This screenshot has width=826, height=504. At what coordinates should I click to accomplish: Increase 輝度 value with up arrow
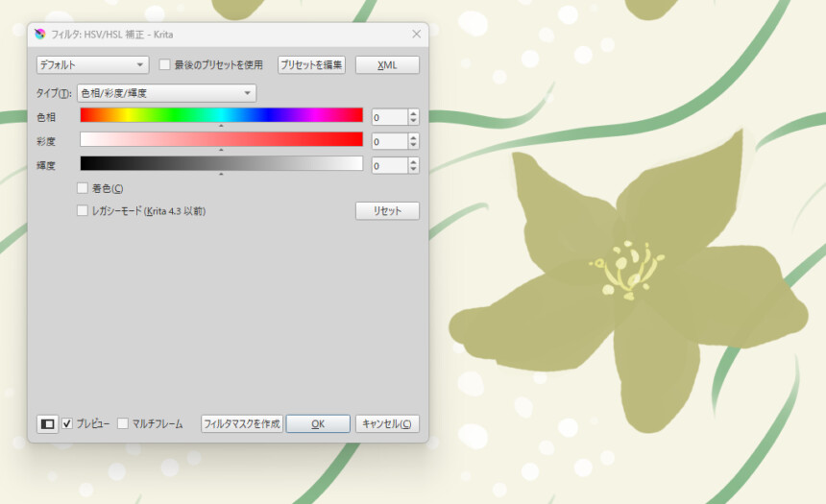[414, 161]
